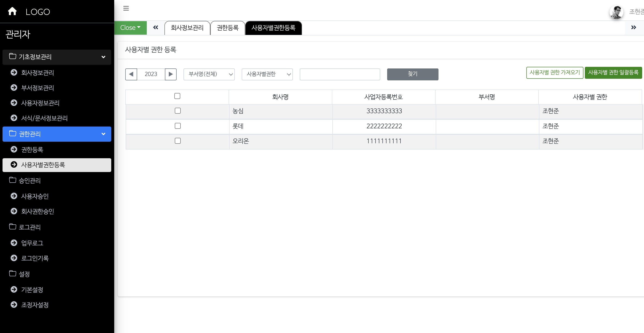The image size is (644, 333).
Task: Click the 로그관리 folder icon
Action: point(13,226)
